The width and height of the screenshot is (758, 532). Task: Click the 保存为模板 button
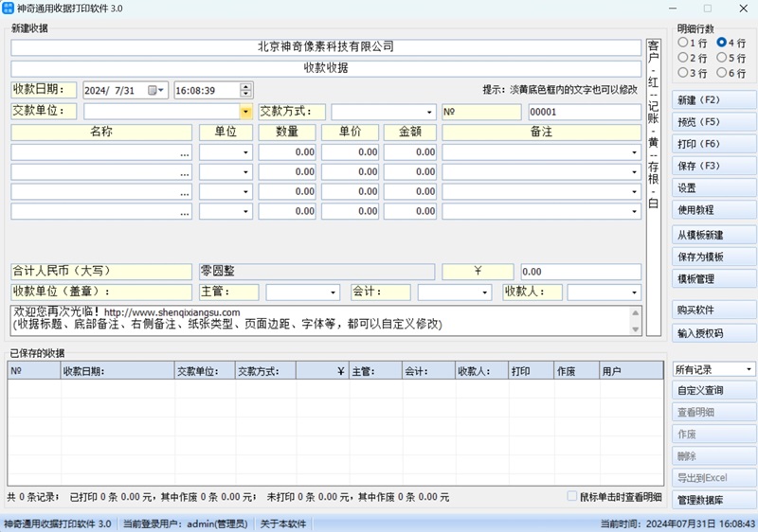713,257
